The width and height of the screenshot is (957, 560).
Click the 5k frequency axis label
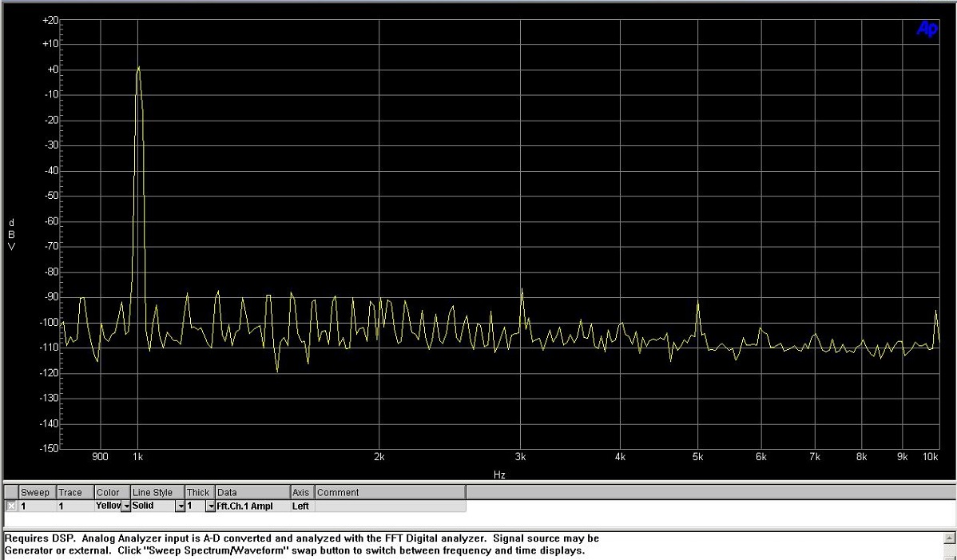(x=697, y=457)
